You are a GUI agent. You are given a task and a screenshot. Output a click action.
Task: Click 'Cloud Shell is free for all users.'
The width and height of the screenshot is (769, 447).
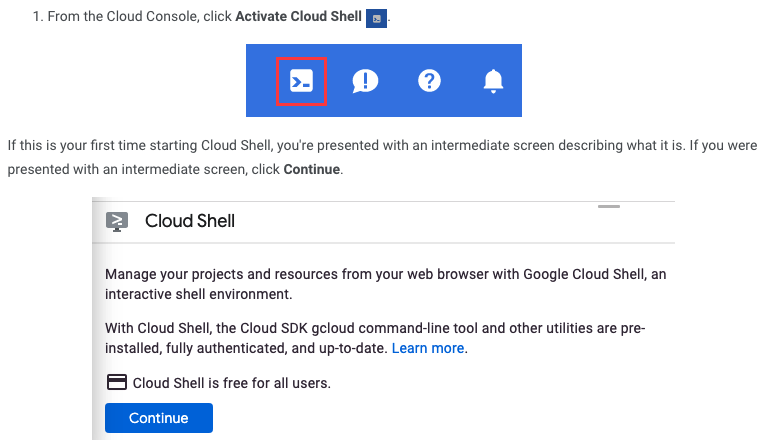(231, 383)
